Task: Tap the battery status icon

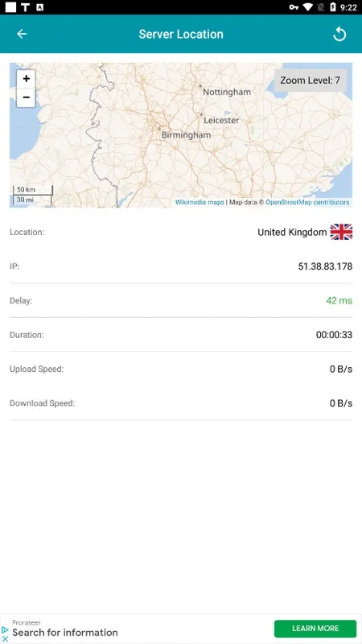Action: 333,7
